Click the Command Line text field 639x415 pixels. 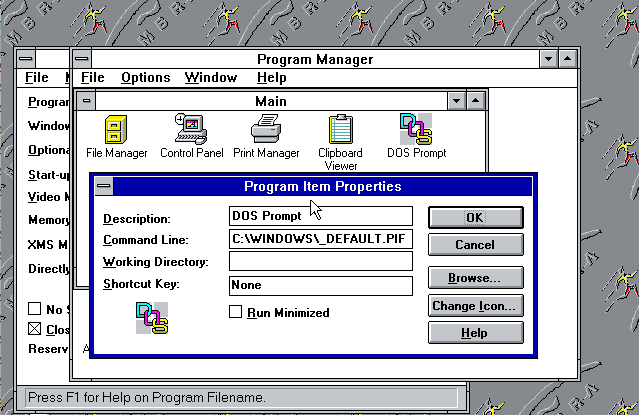(320, 240)
